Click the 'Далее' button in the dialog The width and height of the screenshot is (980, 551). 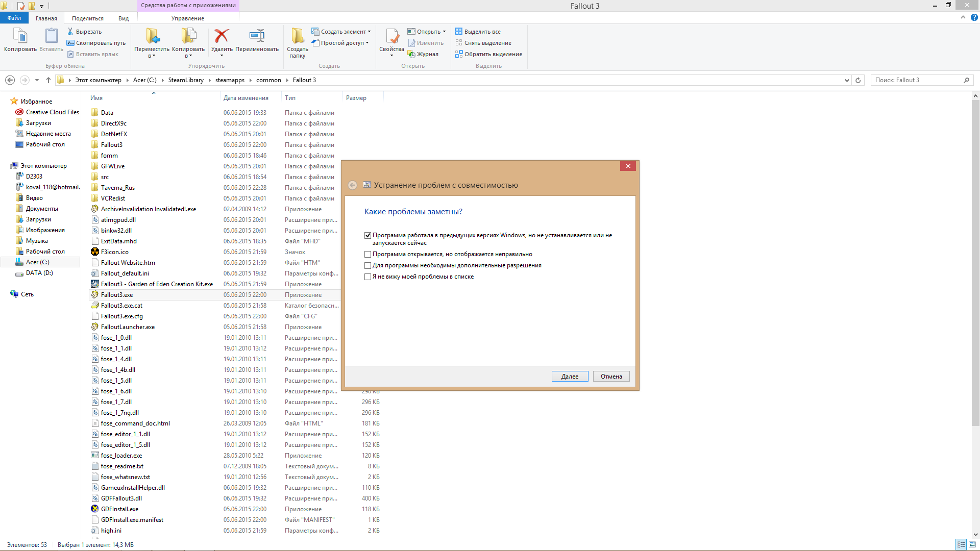(570, 377)
